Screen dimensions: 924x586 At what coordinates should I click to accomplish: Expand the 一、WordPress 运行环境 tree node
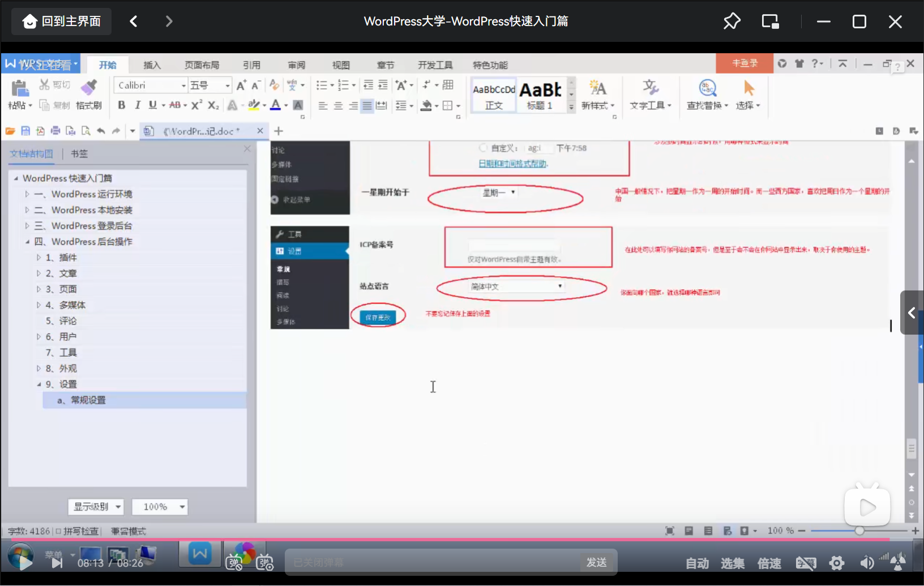[27, 194]
